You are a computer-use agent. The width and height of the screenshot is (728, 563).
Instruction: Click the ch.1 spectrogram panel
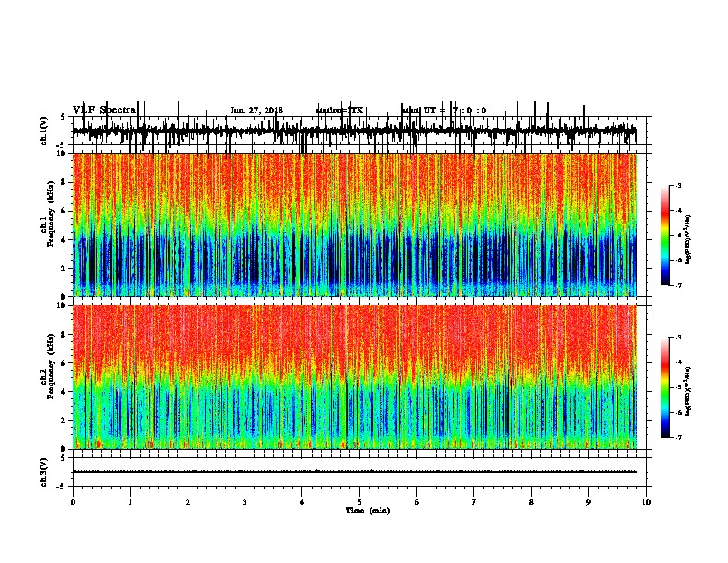click(x=354, y=224)
